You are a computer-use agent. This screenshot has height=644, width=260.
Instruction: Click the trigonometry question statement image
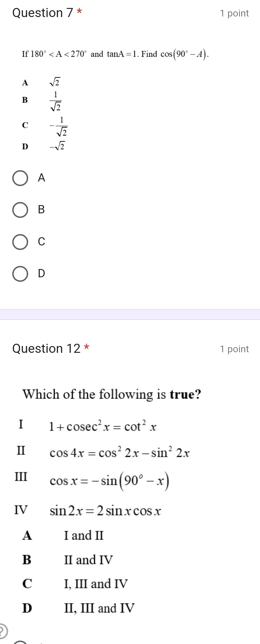[114, 99]
